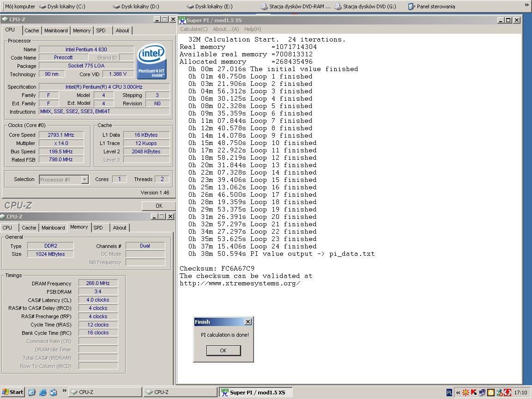Open Dysk lokalny (C:) from the top toolbar
The image size is (532, 399).
click(62, 6)
